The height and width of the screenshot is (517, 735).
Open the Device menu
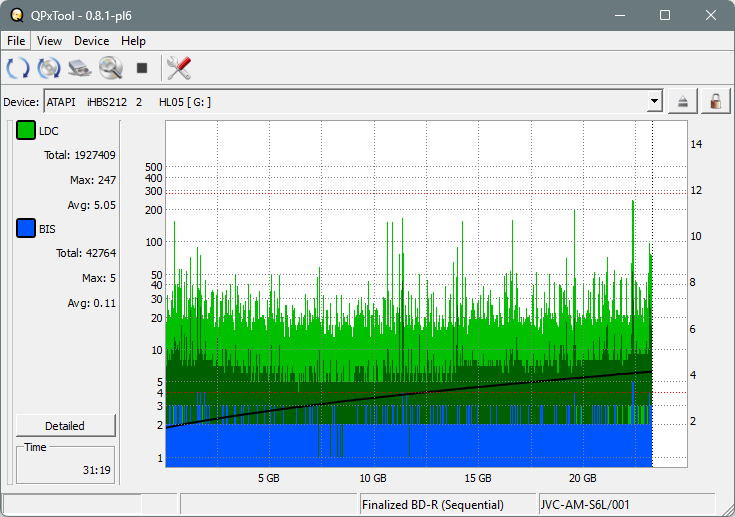91,41
